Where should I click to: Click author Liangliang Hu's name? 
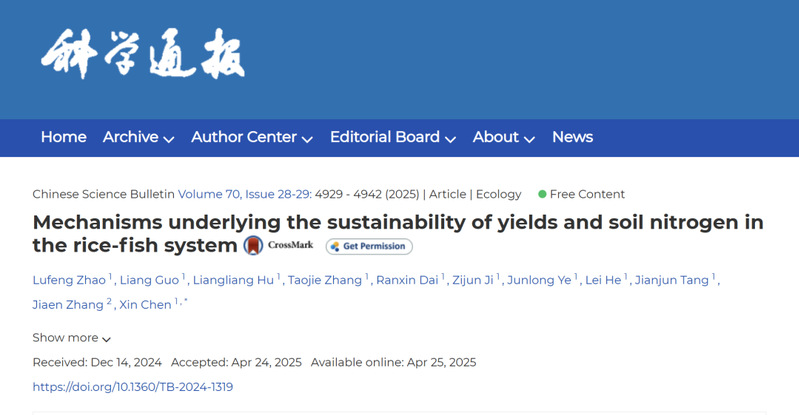(x=232, y=280)
